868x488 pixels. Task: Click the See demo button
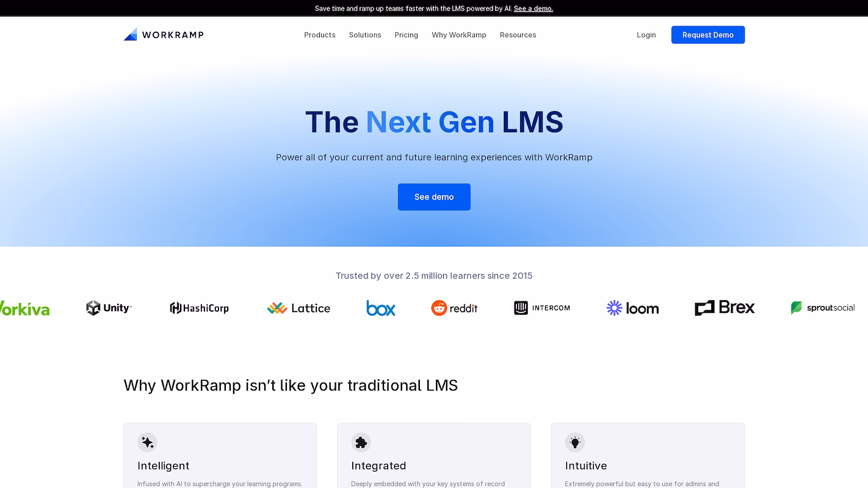pyautogui.click(x=434, y=197)
